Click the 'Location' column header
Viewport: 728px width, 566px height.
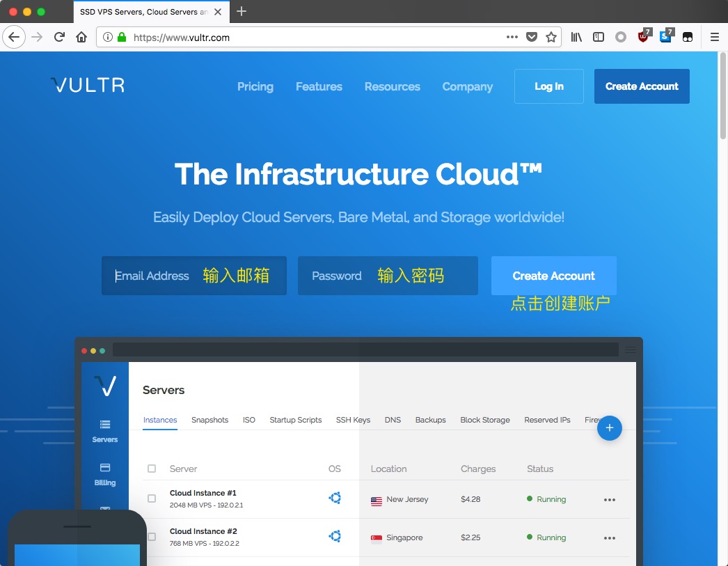point(388,469)
